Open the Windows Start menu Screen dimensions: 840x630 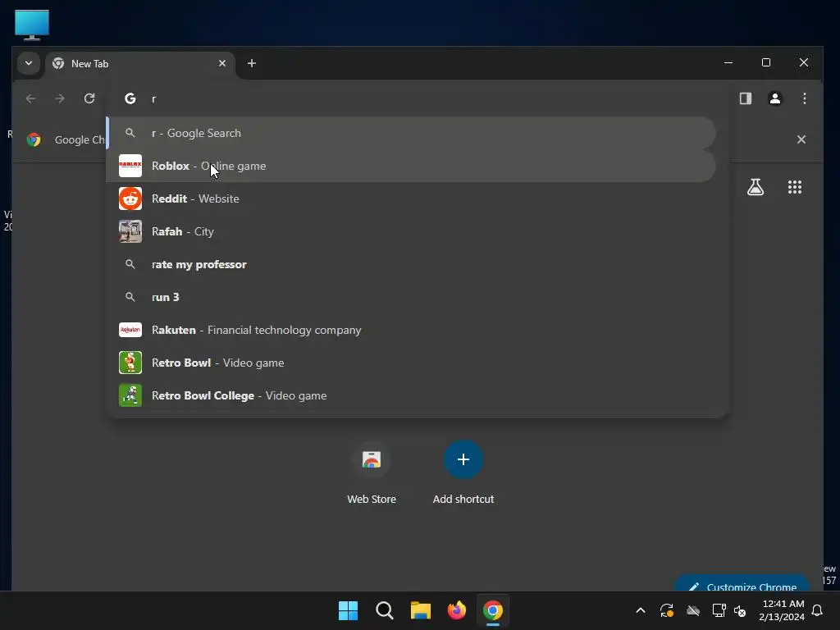coord(348,610)
